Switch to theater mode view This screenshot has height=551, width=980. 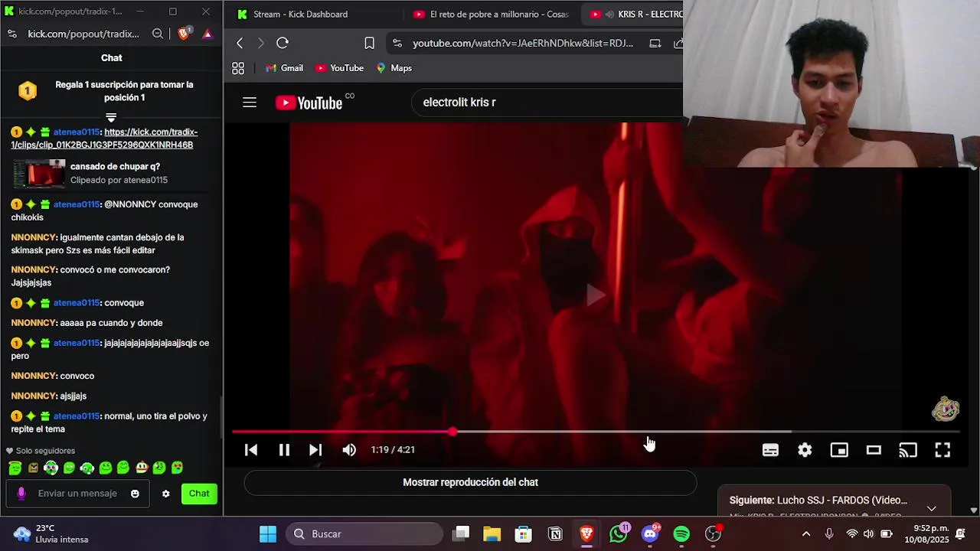(x=874, y=450)
